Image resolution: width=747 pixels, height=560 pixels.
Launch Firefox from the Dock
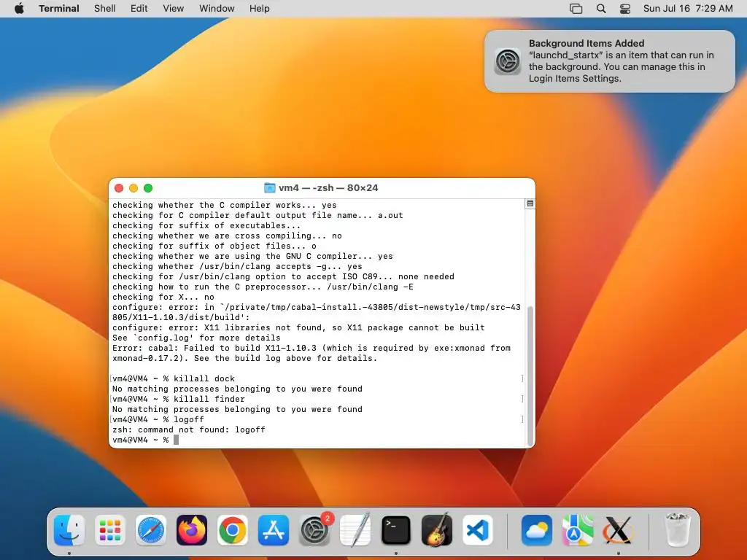tap(192, 530)
